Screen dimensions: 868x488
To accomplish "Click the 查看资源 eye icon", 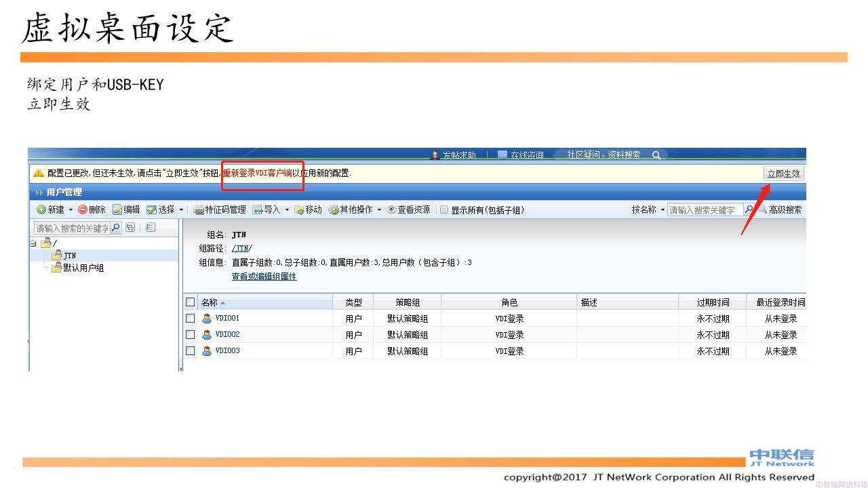I will [391, 210].
